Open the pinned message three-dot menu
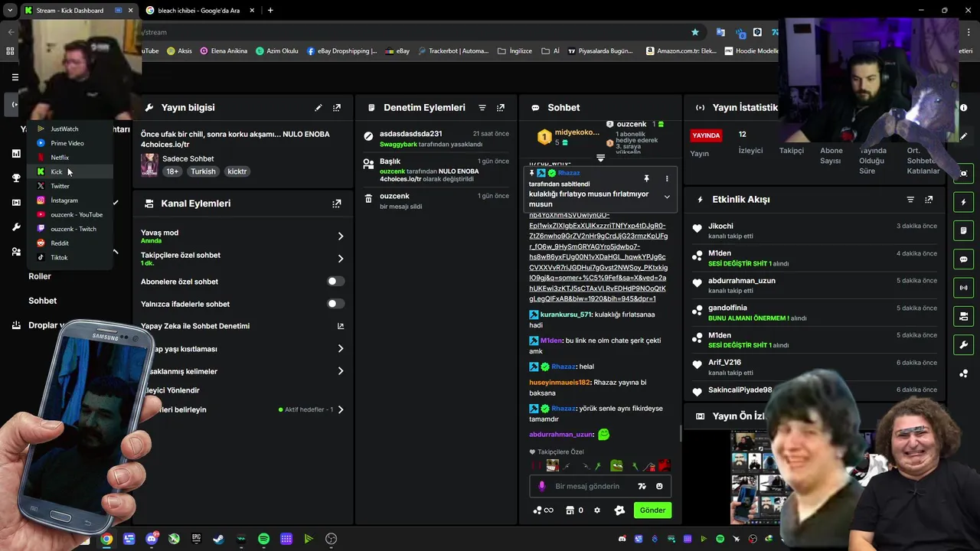This screenshot has width=980, height=551. [x=667, y=178]
